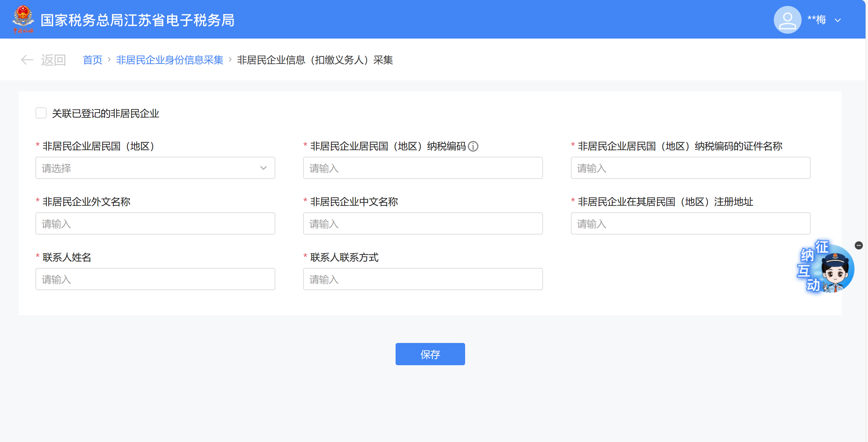
Task: Focus the 纳税编码 input field
Action: [x=423, y=168]
